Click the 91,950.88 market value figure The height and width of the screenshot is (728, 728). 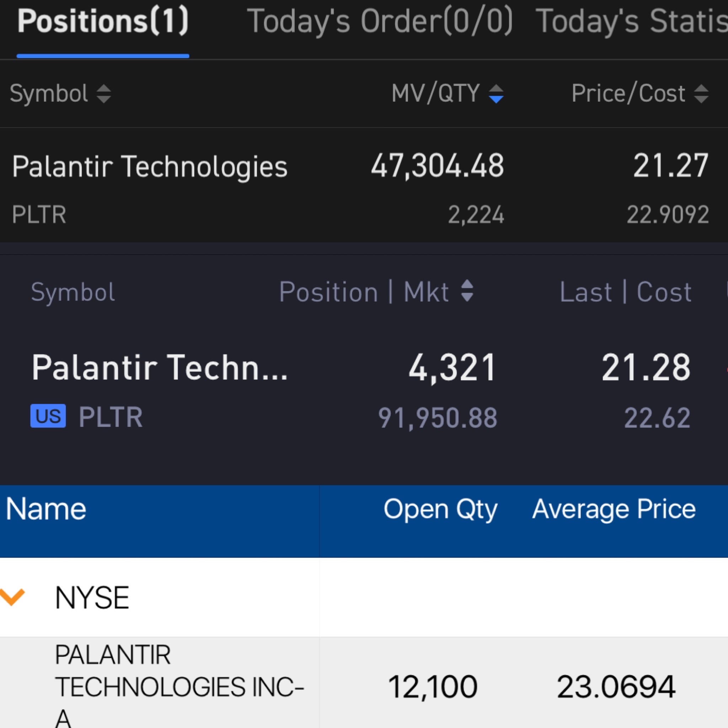coord(438,418)
